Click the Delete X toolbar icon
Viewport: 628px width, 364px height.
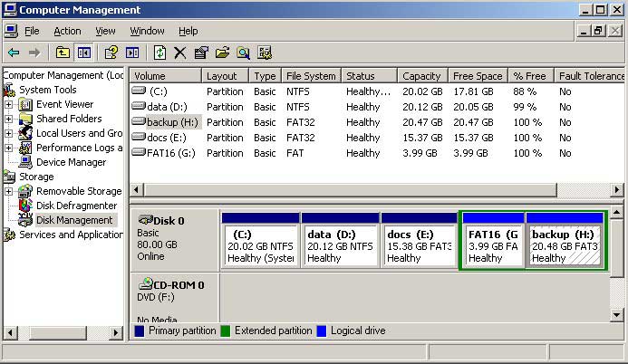click(180, 53)
